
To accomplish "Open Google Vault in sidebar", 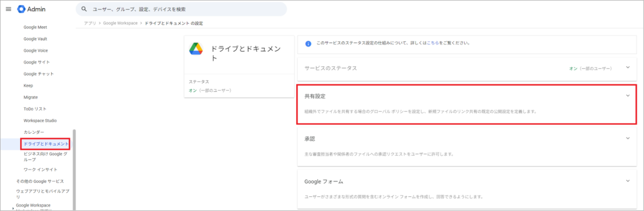I will click(36, 39).
